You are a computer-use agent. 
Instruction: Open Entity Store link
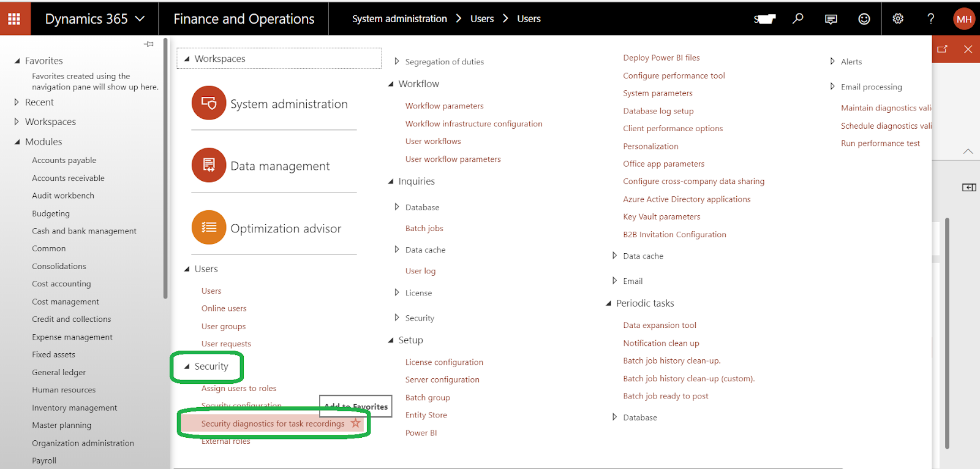426,415
